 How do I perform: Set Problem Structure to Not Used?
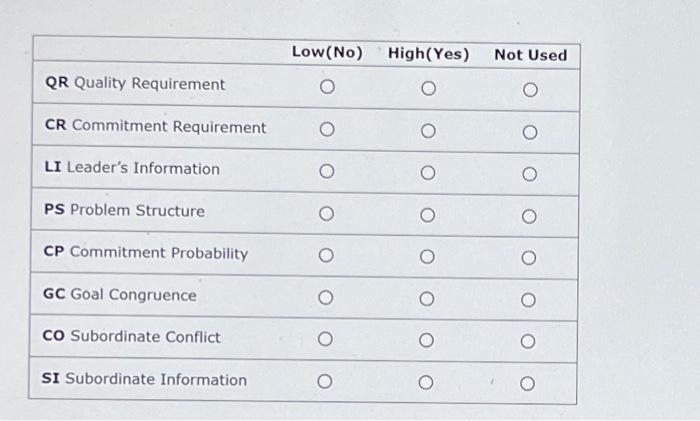click(x=529, y=217)
